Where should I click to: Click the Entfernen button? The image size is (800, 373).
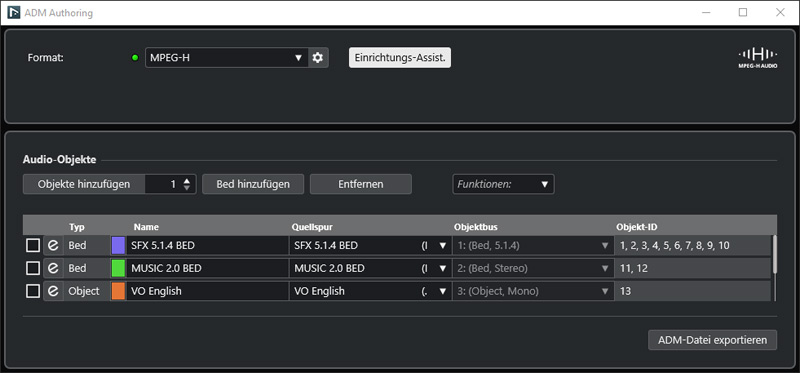click(361, 184)
